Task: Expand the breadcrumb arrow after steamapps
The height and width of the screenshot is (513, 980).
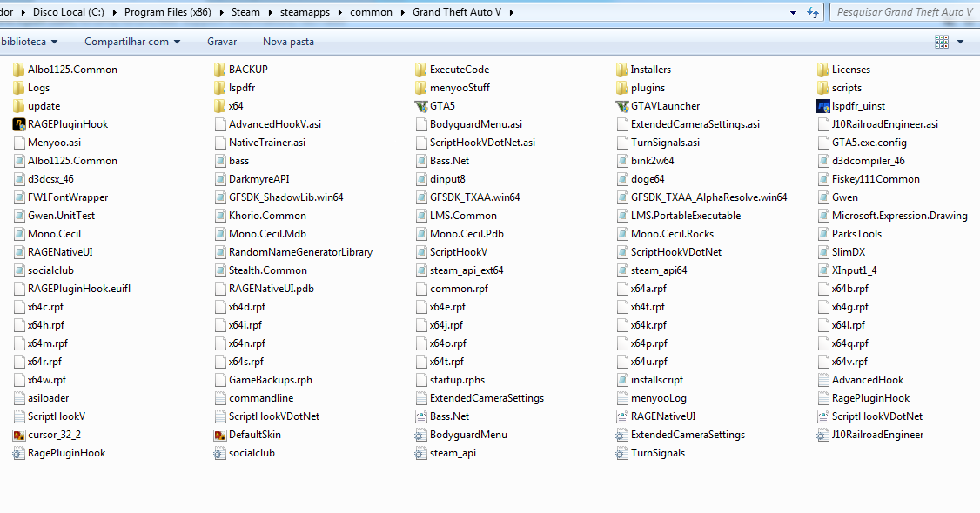Action: pyautogui.click(x=340, y=12)
